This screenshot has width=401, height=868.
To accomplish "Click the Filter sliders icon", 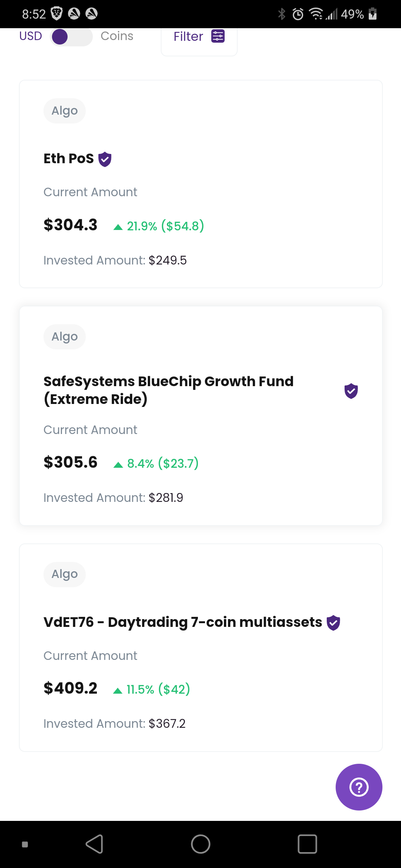I will click(218, 36).
